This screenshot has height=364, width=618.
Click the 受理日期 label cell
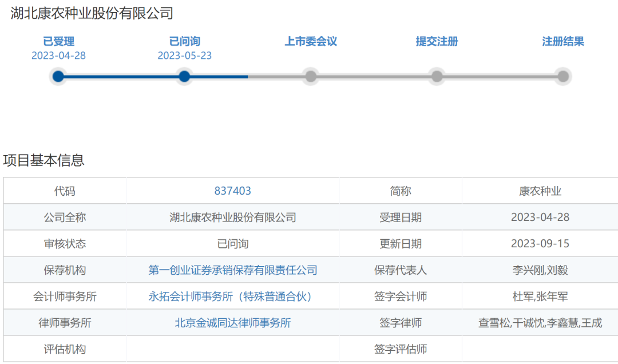[x=401, y=217]
